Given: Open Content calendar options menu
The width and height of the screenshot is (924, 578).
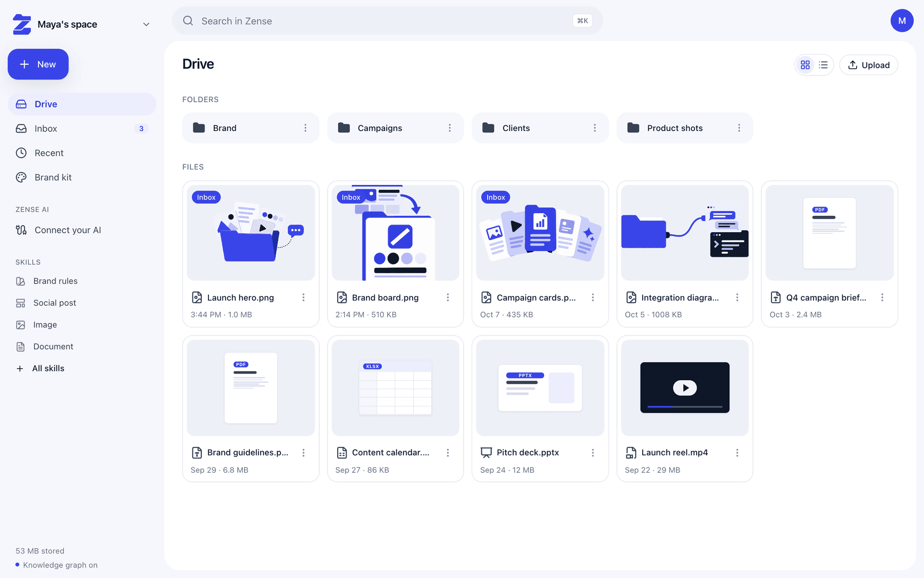Looking at the screenshot, I should coord(448,453).
